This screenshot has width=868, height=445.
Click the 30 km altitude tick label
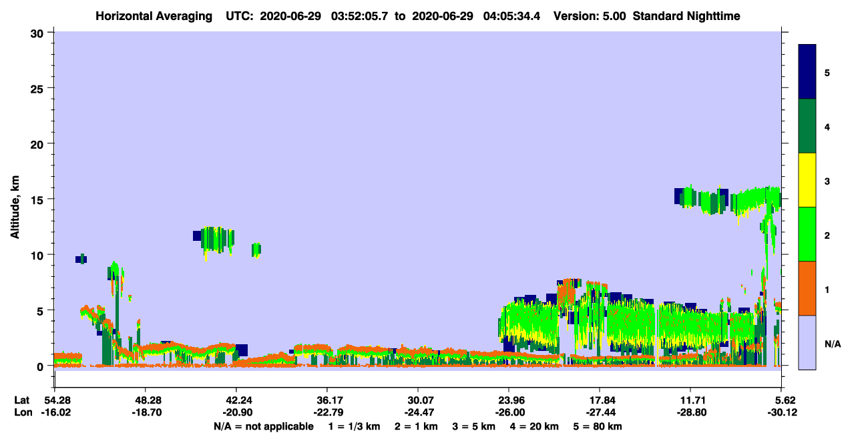37,33
